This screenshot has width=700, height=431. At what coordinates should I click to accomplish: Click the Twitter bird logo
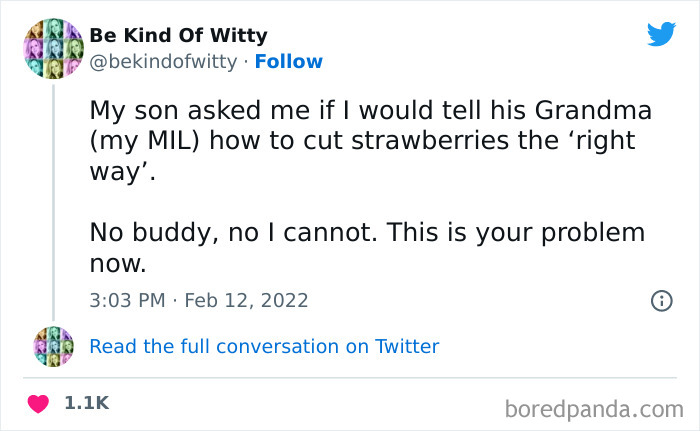tap(661, 36)
